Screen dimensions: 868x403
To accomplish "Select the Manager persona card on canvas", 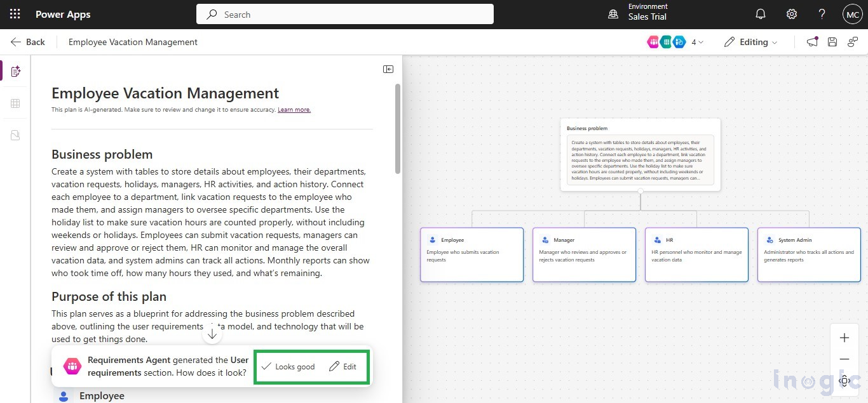I will point(585,254).
